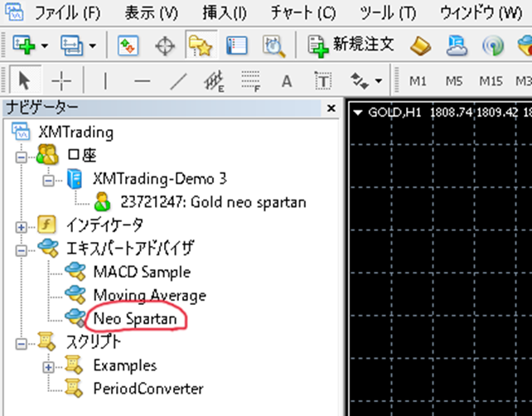Image resolution: width=532 pixels, height=416 pixels.
Task: Select the equidistant channel tool
Action: tap(214, 81)
